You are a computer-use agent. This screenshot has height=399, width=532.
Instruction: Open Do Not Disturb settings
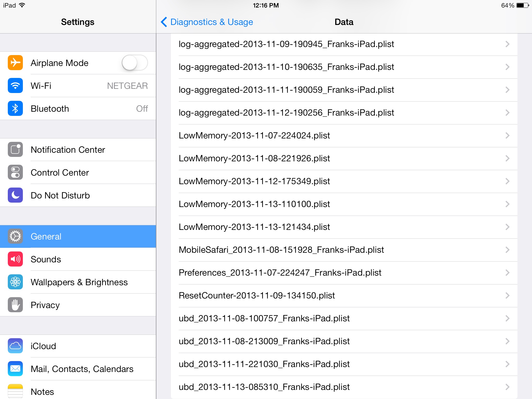78,195
